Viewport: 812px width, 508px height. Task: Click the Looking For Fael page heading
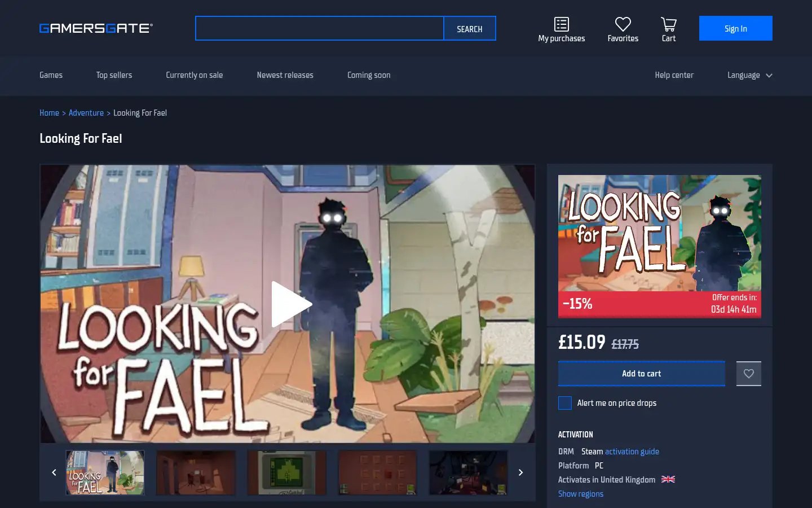point(81,138)
